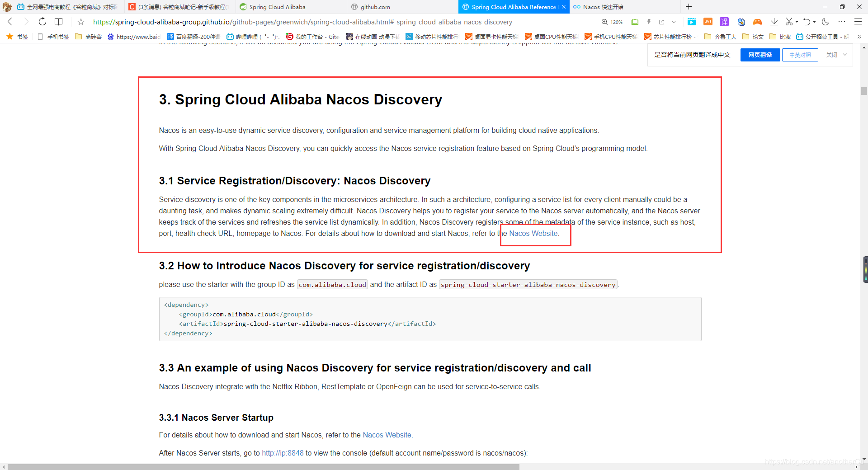
Task: Open the green book reader icon
Action: pos(635,22)
